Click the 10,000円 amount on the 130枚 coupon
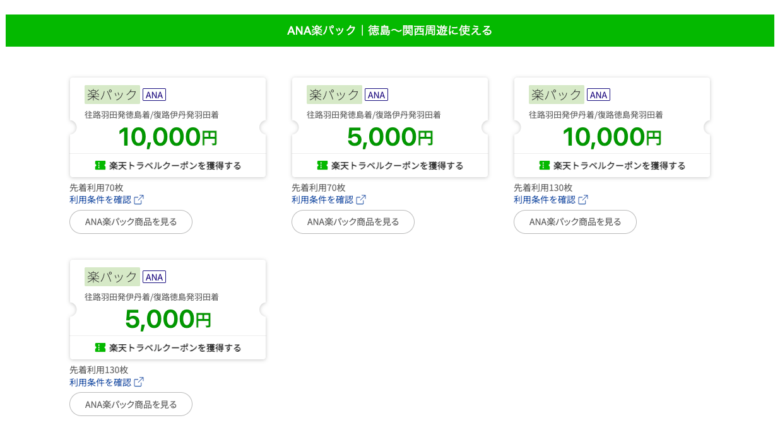 (x=612, y=137)
